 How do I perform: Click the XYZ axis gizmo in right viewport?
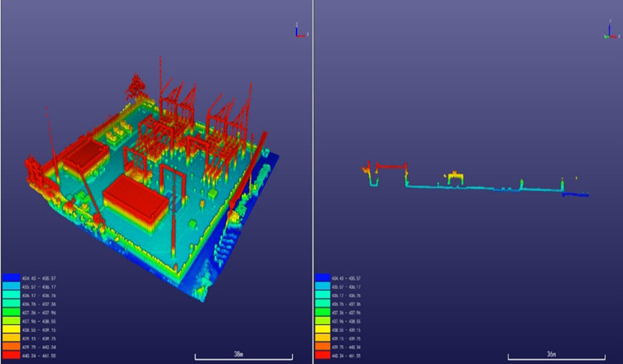coord(610,32)
